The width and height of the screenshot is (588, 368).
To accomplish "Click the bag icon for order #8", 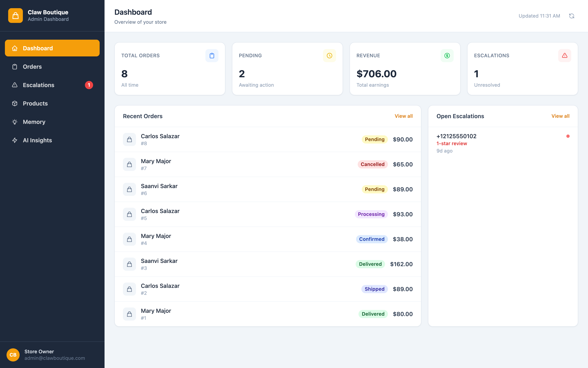I will (129, 139).
